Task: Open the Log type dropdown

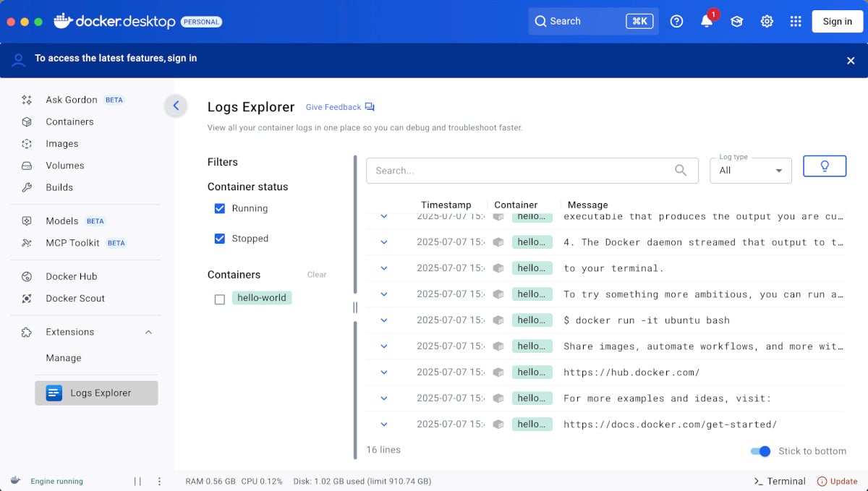Action: coord(751,171)
